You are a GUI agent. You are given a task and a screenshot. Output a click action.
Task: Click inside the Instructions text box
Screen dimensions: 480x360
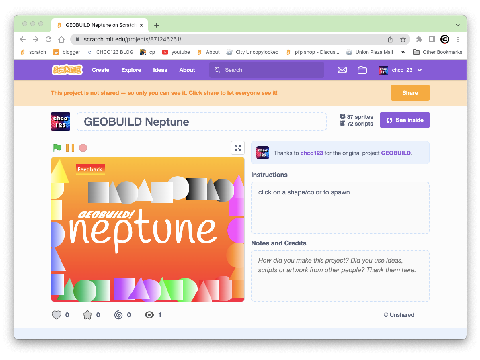pos(340,208)
